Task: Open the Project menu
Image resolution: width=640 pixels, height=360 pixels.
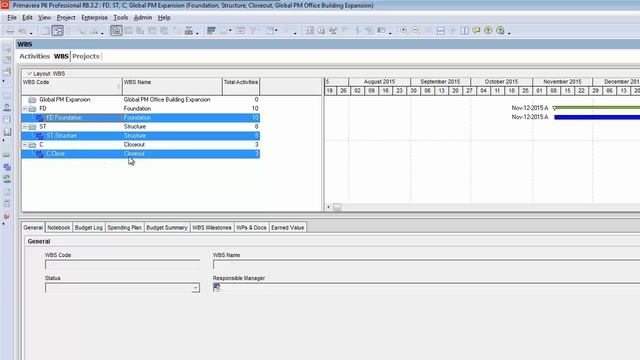Action: click(x=66, y=18)
